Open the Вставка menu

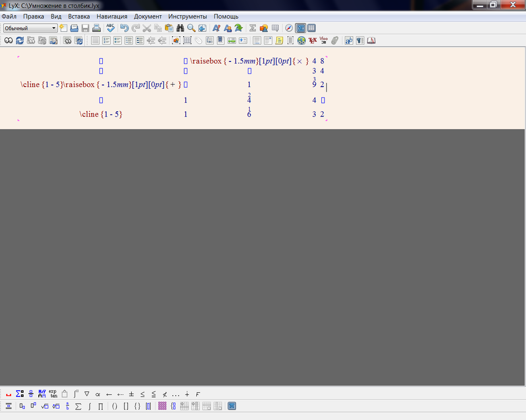pyautogui.click(x=79, y=16)
